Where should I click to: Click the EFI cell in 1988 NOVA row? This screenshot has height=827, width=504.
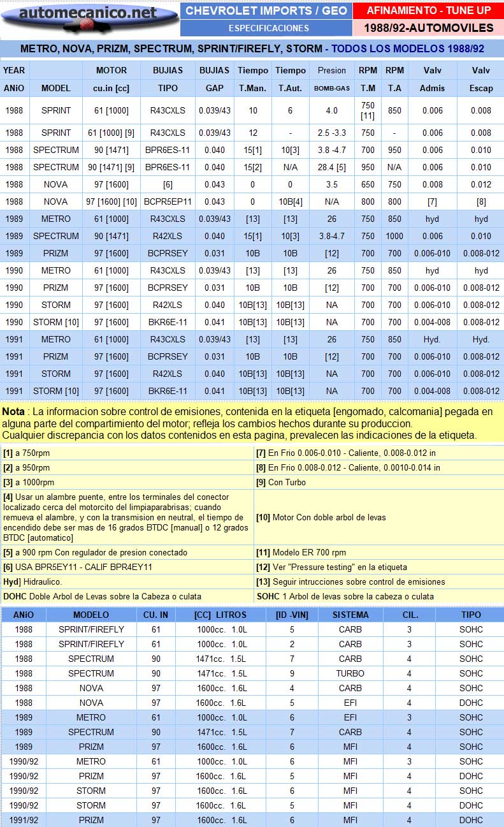[x=350, y=703]
